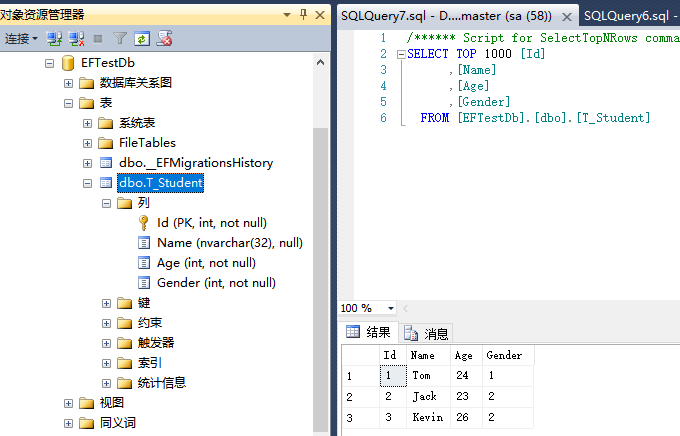Screen dimensions: 680x436
Task: Select the Kevin cell in results
Action: click(x=428, y=417)
